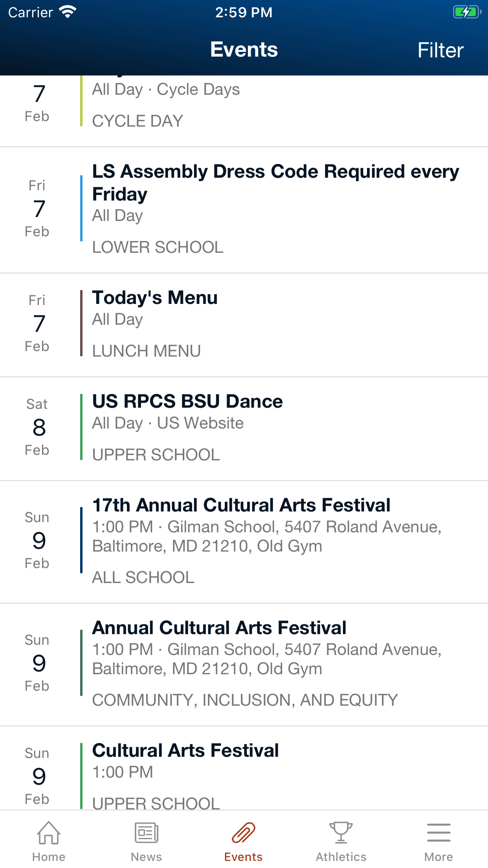Select the US RPCS BSU Dance event
The width and height of the screenshot is (488, 868).
click(187, 401)
